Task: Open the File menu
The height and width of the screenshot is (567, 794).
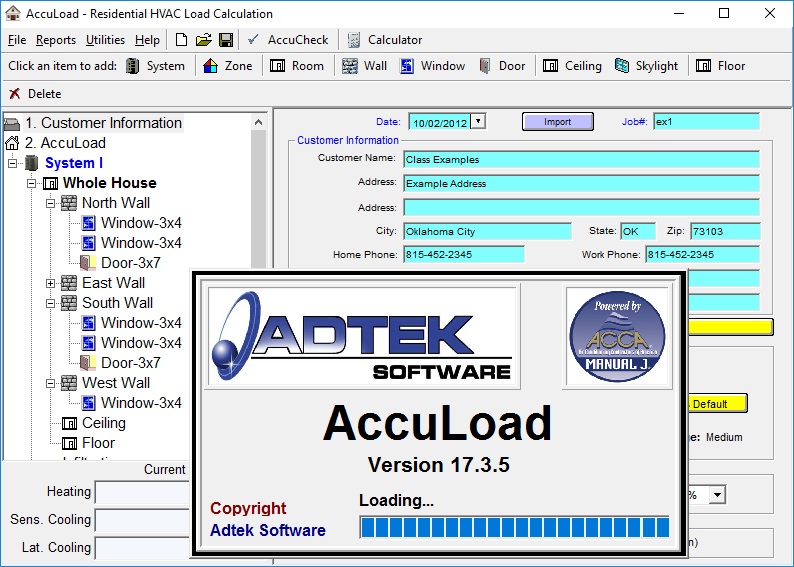Action: click(x=17, y=40)
